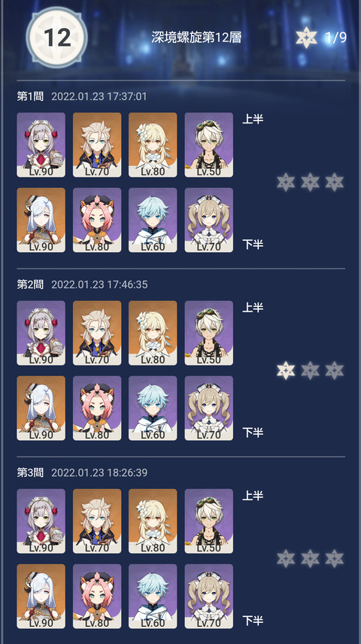Tap the last star of Chamber 3 rating

pyautogui.click(x=335, y=558)
